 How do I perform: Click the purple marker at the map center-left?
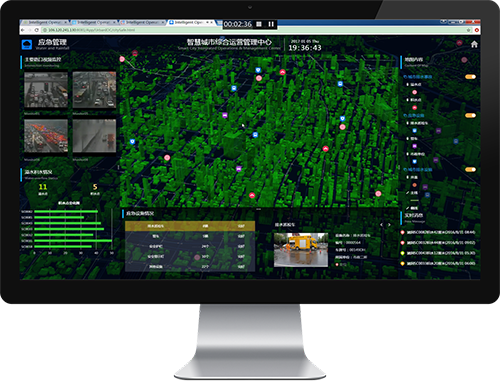point(225,115)
